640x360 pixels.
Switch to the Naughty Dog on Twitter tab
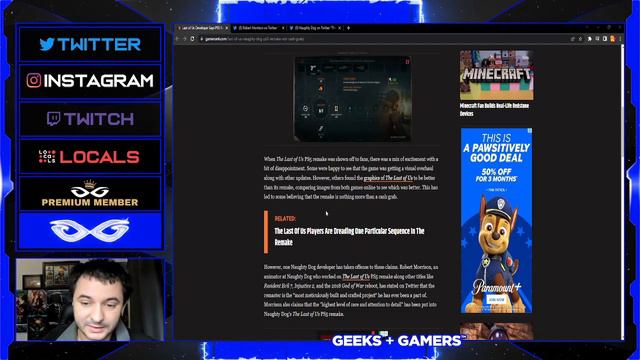tap(314, 28)
